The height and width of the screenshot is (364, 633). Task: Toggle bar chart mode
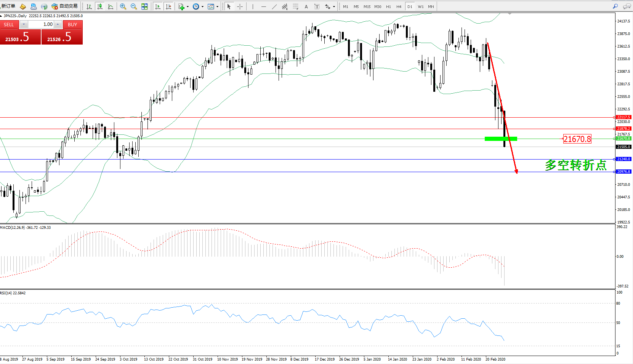(89, 6)
